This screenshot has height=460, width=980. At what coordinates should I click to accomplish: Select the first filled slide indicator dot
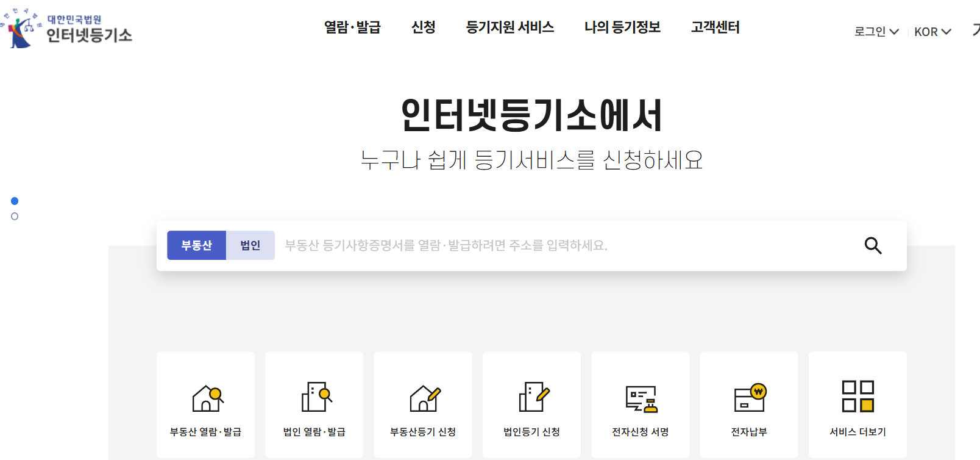(15, 201)
